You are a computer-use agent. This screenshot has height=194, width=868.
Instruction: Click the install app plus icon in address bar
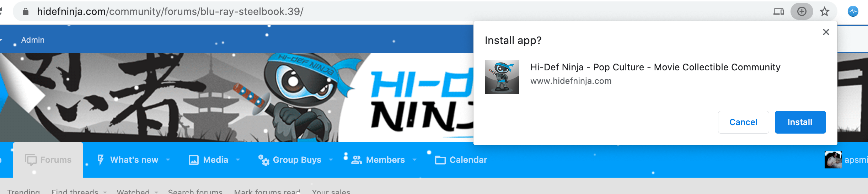coord(802,11)
